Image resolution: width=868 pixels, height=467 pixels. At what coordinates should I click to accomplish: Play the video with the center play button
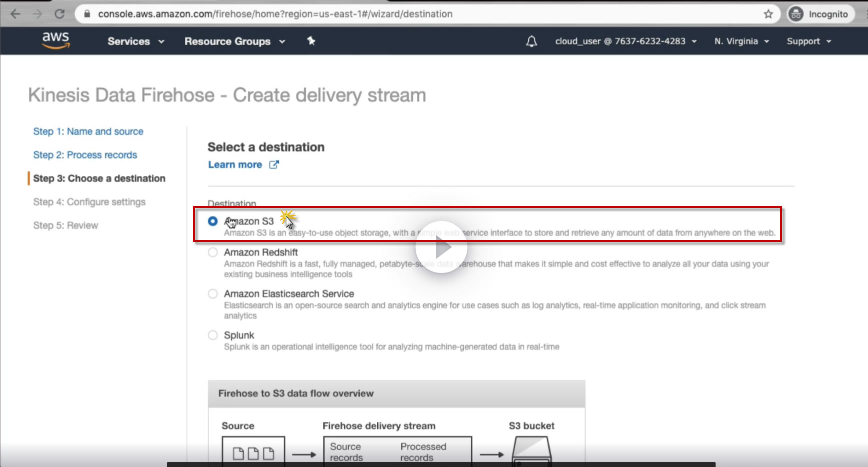click(x=441, y=247)
